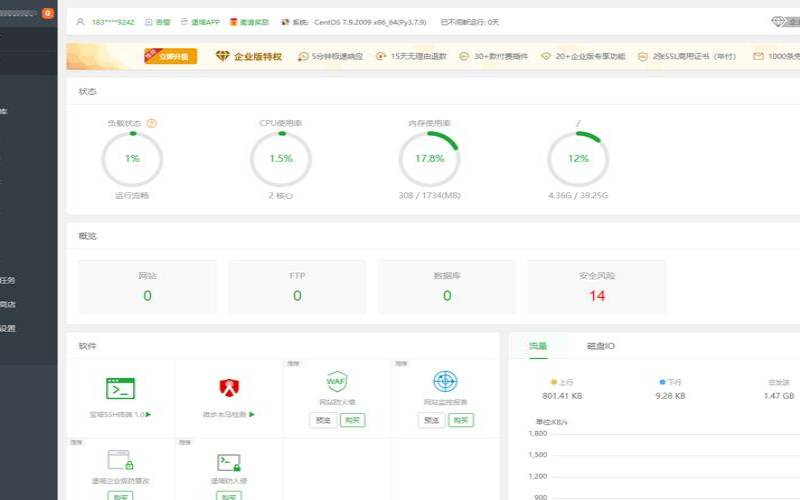
Task: Click the upload value 801.41 KB
Action: point(562,395)
